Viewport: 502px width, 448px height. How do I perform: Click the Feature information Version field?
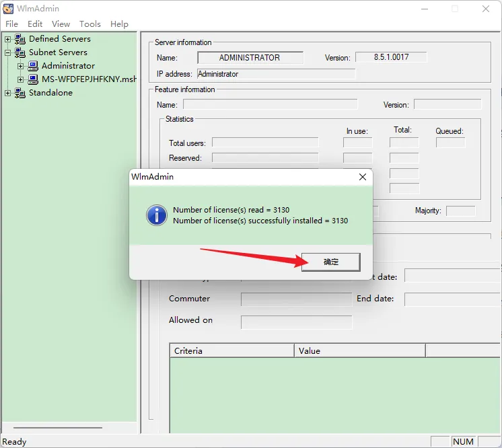pos(447,104)
